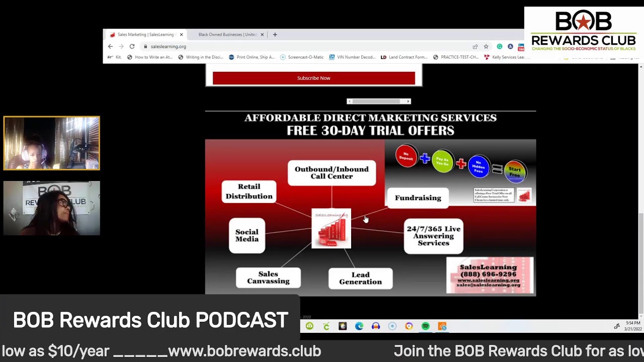Click the Outbound/Inbound Call Center box
Viewport: 644px width, 362px height.
click(x=332, y=173)
